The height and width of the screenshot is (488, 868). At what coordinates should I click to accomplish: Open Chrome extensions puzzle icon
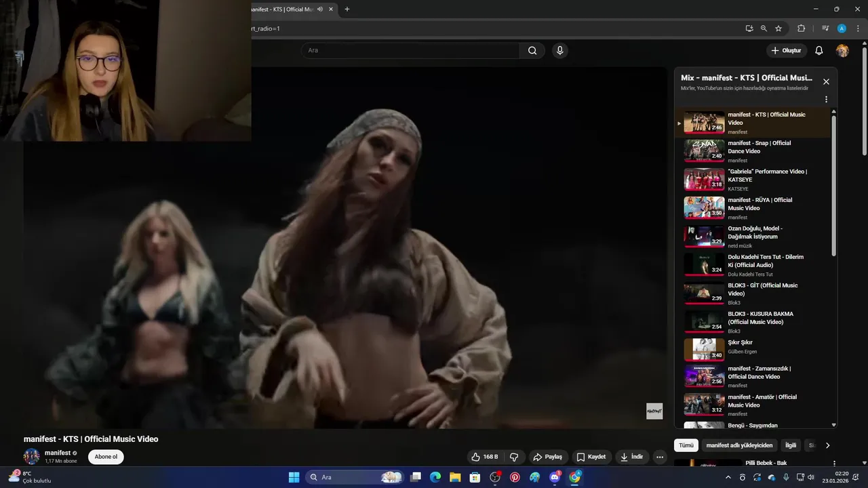[801, 28]
